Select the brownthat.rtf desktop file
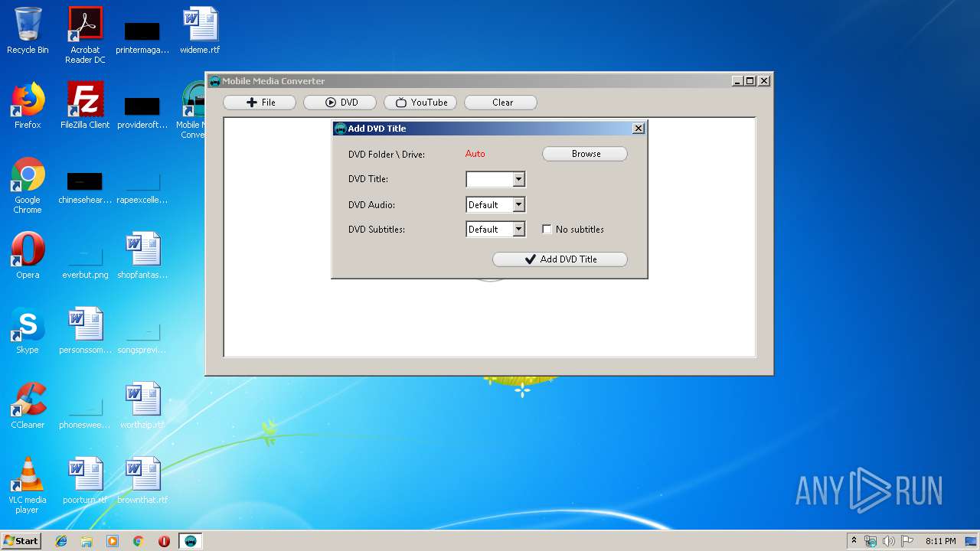 click(142, 481)
